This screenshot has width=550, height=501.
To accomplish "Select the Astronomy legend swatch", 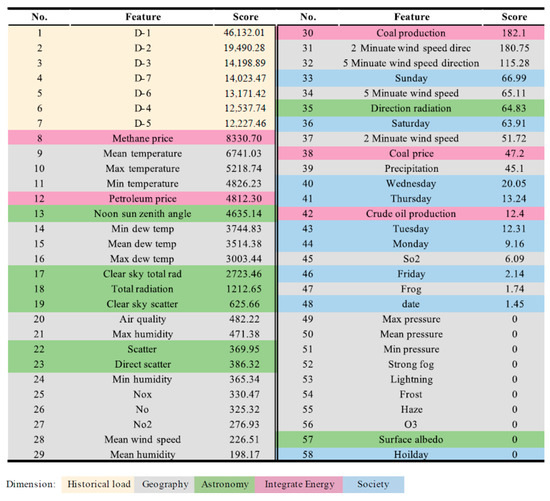I will 224,484.
